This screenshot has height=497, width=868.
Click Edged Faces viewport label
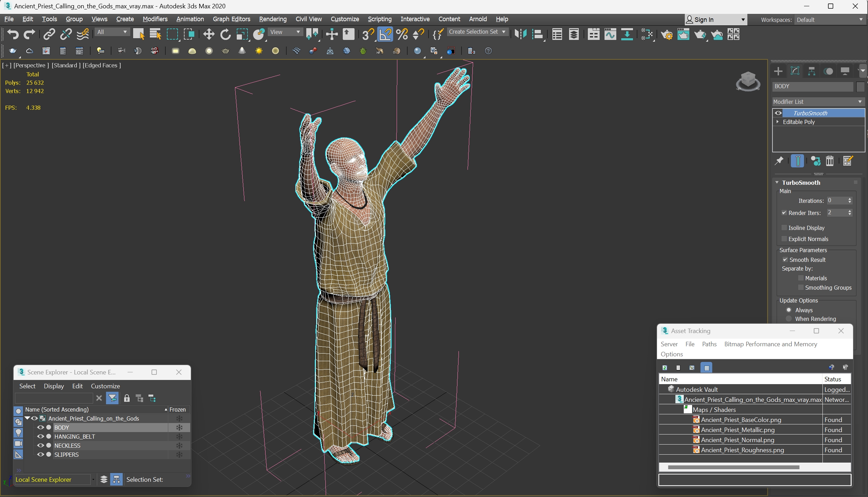[x=102, y=65]
